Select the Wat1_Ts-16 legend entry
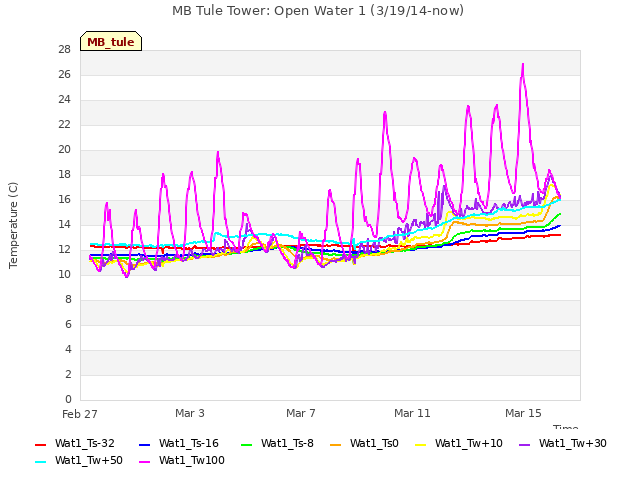The width and height of the screenshot is (640, 480). (x=179, y=444)
